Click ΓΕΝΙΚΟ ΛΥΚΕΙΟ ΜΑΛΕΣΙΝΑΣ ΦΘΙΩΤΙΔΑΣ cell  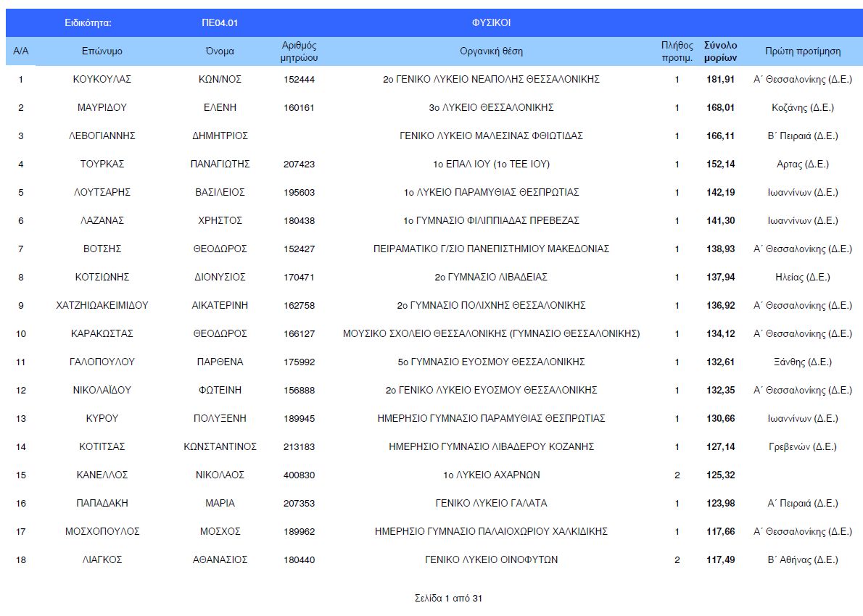(x=491, y=136)
